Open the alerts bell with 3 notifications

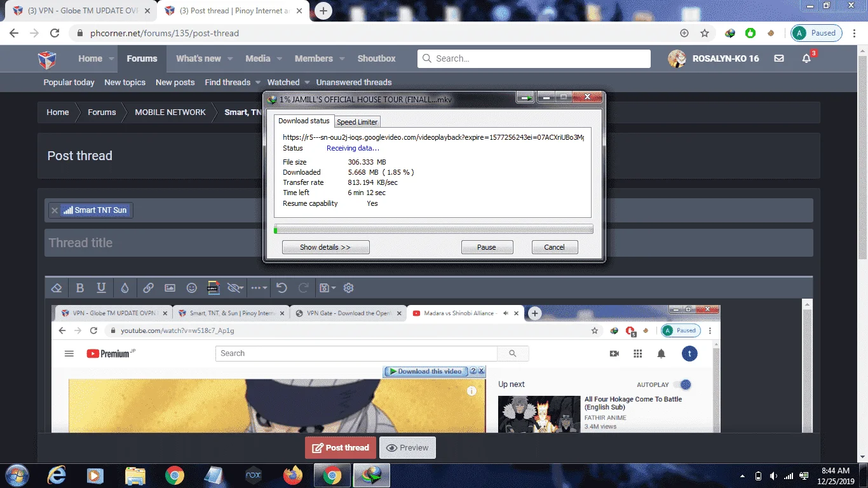807,58
